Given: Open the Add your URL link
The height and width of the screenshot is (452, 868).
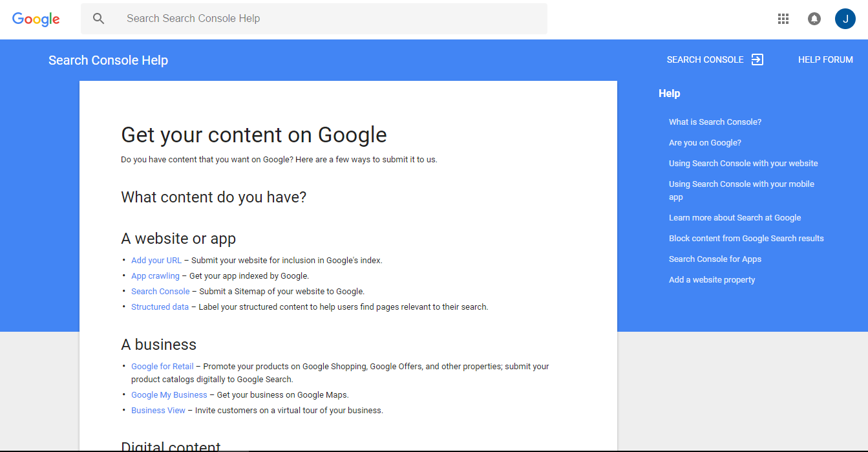Looking at the screenshot, I should [x=156, y=261].
